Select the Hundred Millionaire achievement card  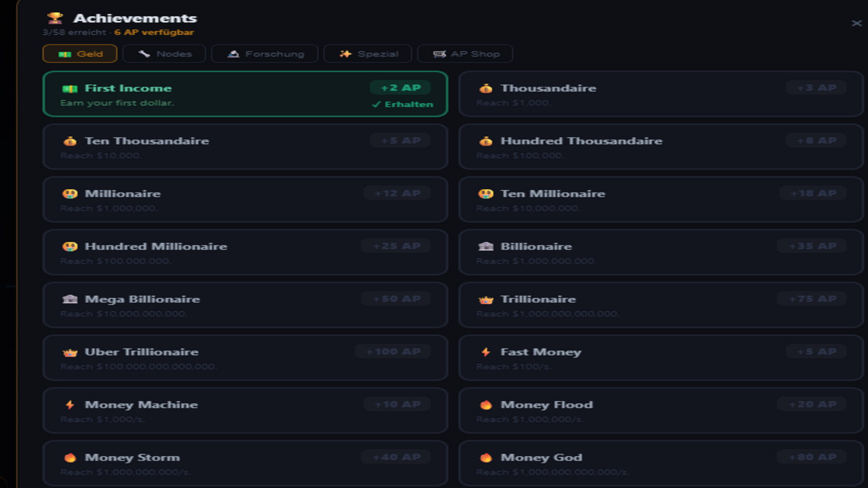click(245, 252)
